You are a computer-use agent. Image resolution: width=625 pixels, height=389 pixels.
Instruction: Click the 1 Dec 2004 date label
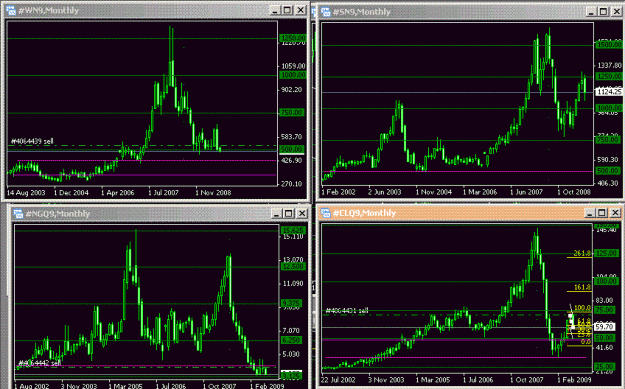pyautogui.click(x=71, y=193)
